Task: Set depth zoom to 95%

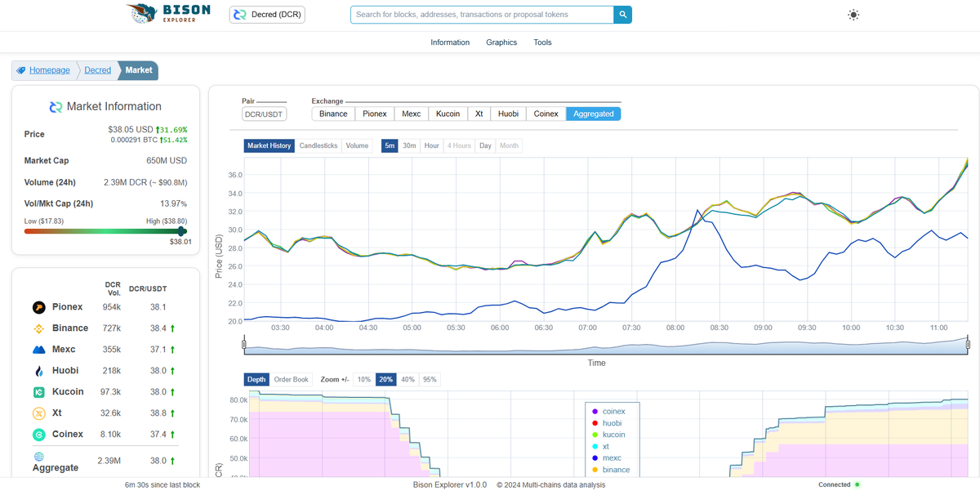Action: 430,380
